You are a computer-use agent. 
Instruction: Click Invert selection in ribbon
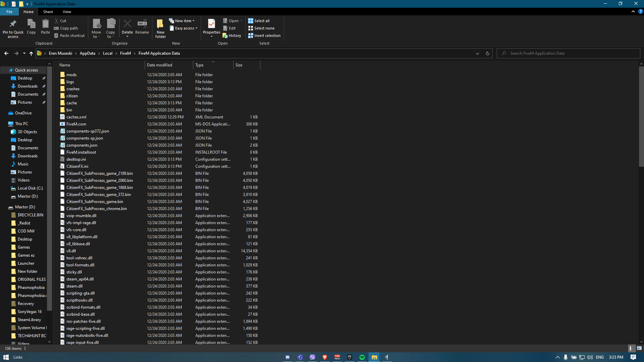(x=264, y=36)
